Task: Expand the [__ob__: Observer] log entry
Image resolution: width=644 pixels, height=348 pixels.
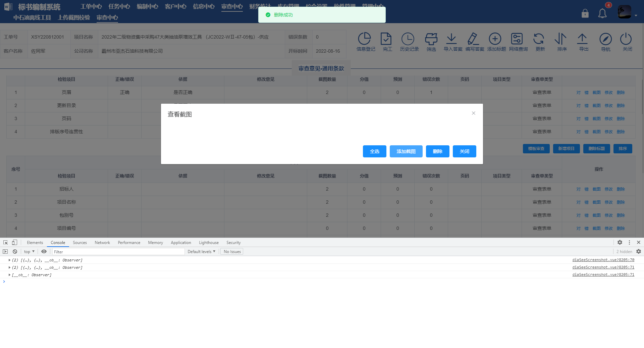Action: [x=9, y=275]
